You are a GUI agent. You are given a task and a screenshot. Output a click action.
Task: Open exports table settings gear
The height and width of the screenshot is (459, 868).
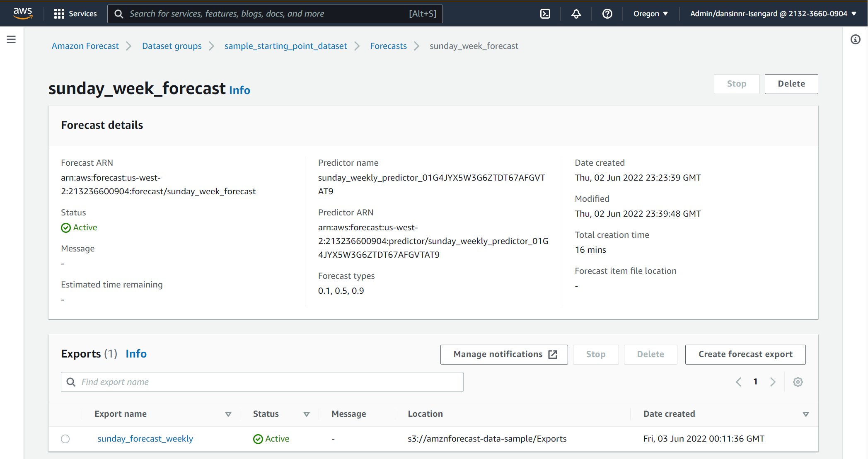tap(798, 382)
